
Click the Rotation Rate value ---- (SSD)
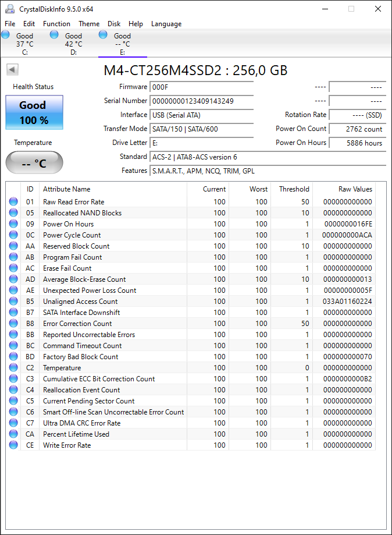coord(357,115)
